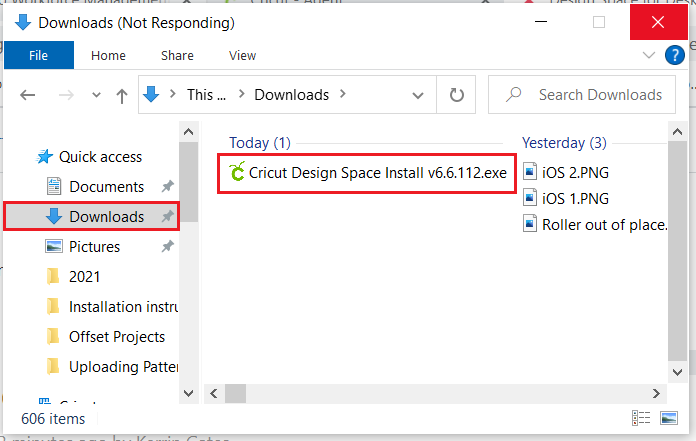Open the Share ribbon tab
This screenshot has height=441, width=696.
tap(177, 55)
